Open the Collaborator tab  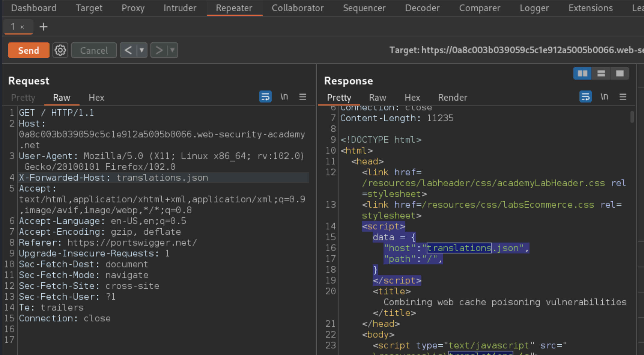tap(297, 8)
